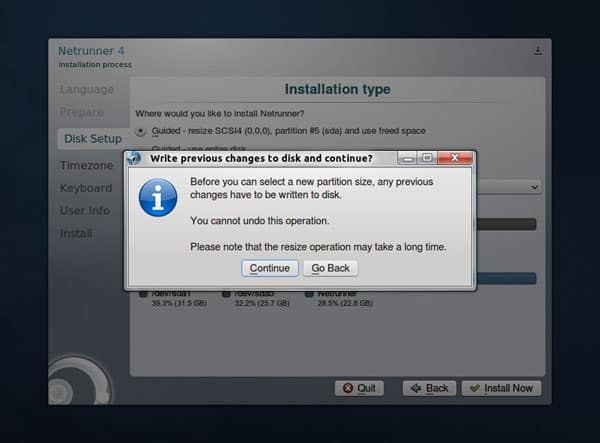The height and width of the screenshot is (443, 600).
Task: Expand the drive selection dropdown arrow
Action: coord(534,187)
